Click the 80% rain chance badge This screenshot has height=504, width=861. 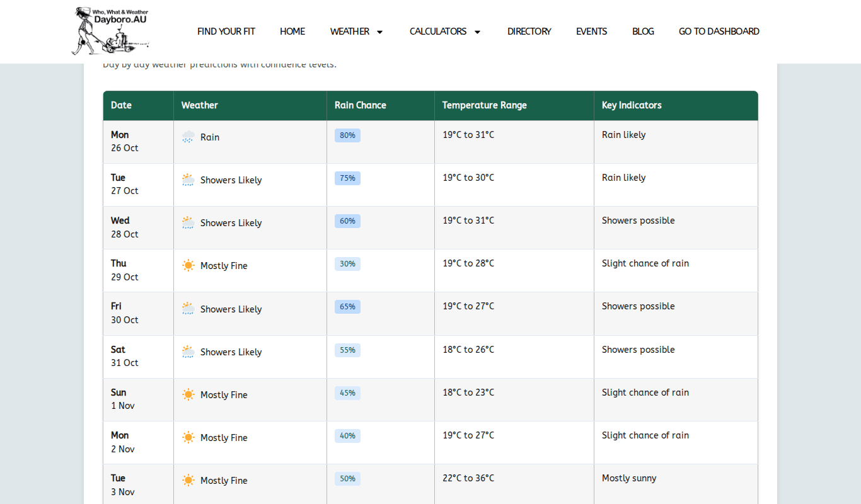[x=347, y=135]
